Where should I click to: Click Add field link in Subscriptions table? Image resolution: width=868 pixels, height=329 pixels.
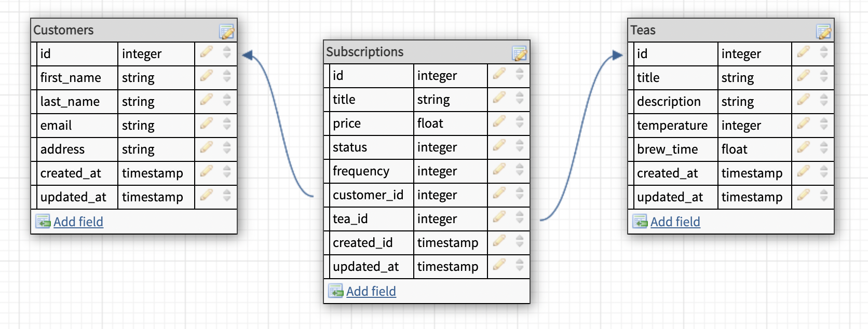tap(371, 291)
